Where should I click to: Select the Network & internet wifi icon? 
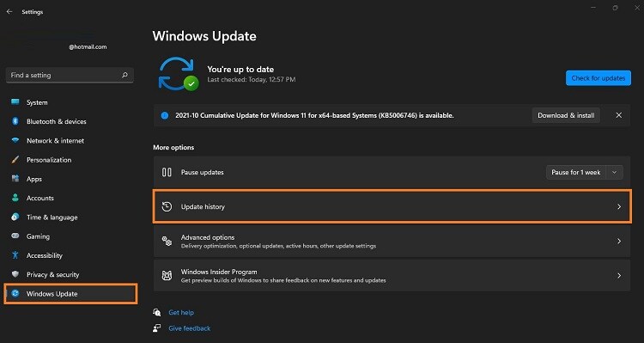pos(15,140)
